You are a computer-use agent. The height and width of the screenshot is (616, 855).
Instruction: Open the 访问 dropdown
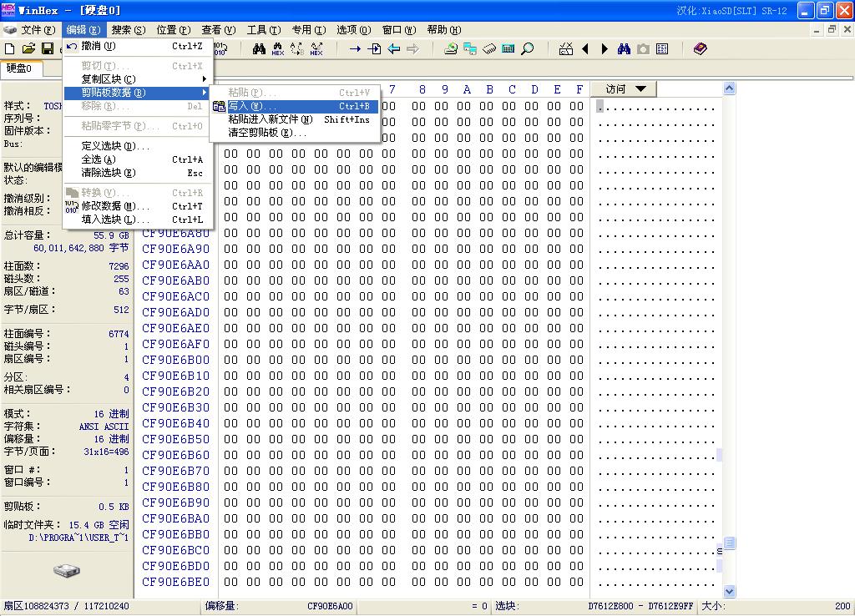click(623, 88)
